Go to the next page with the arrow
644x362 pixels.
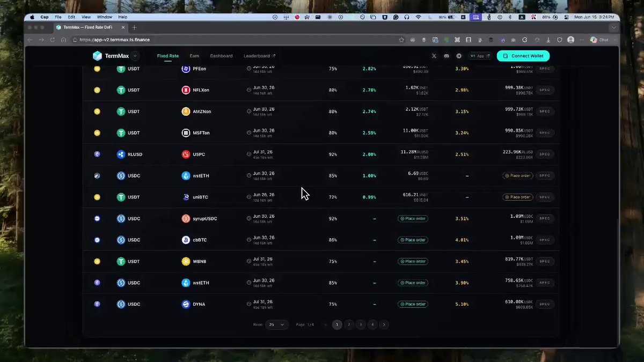click(x=384, y=324)
